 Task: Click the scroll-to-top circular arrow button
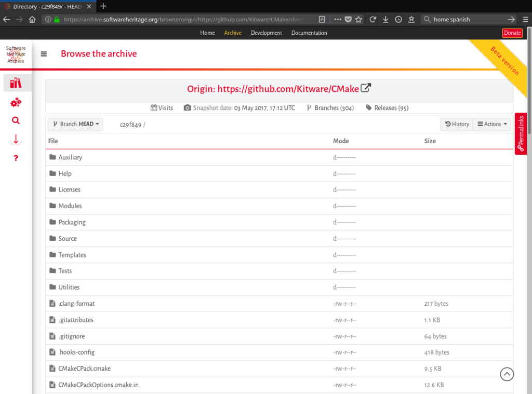(507, 374)
